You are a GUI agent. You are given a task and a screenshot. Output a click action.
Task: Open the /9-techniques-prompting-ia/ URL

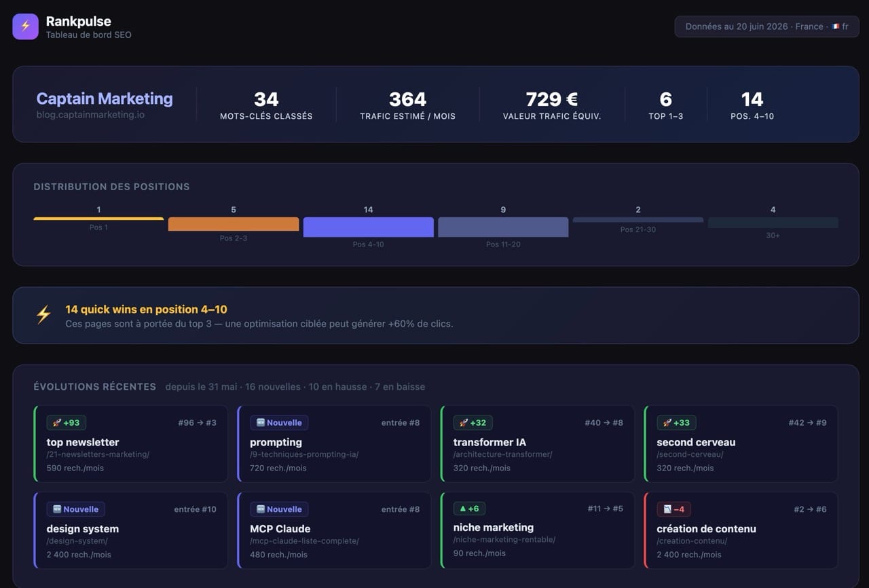pos(304,454)
